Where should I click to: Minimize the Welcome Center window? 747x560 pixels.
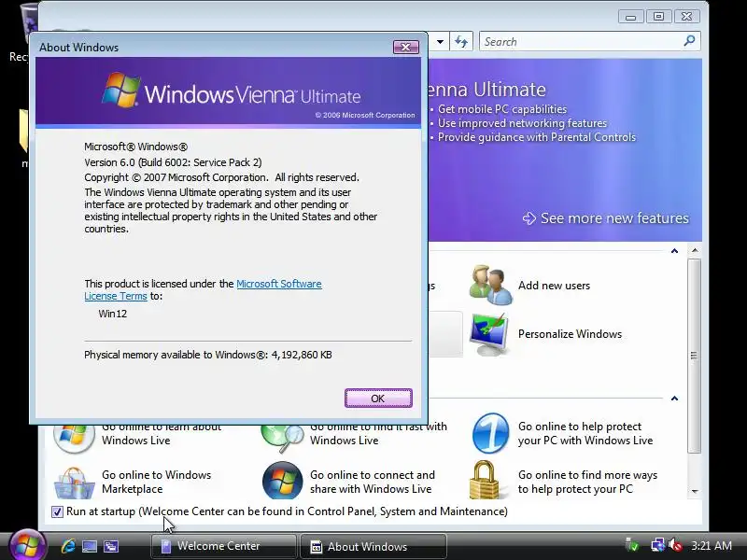(631, 17)
